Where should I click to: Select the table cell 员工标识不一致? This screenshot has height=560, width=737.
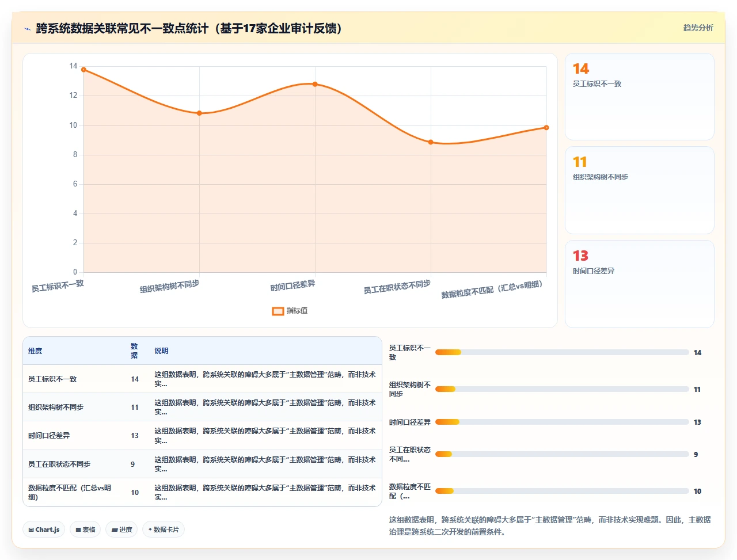[x=52, y=379]
